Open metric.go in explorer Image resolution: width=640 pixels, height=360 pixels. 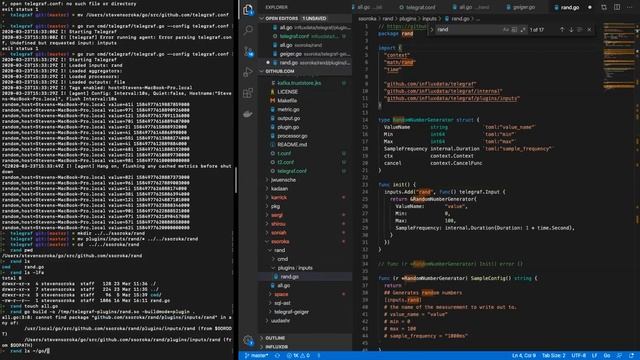tap(288, 109)
